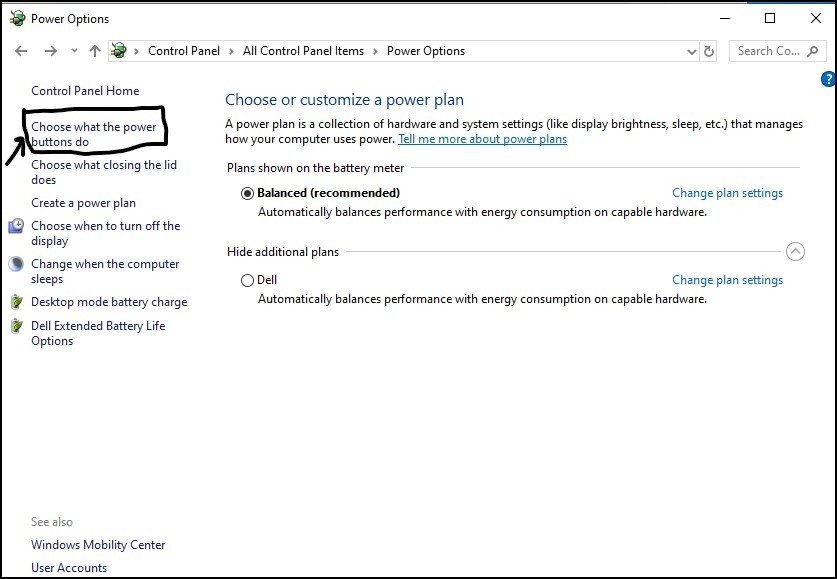Click the Power Options icon in the address bar
This screenshot has height=579, width=837.
(x=119, y=51)
